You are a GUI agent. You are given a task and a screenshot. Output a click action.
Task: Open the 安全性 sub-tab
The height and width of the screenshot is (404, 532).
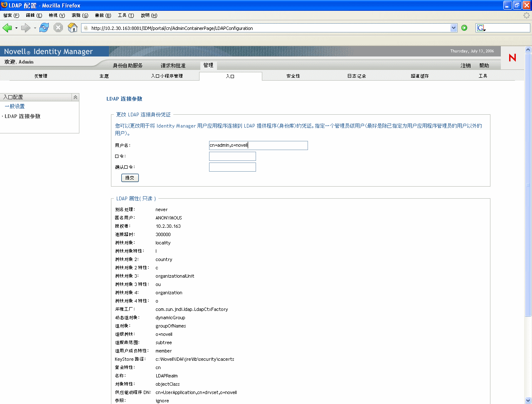[x=293, y=76]
